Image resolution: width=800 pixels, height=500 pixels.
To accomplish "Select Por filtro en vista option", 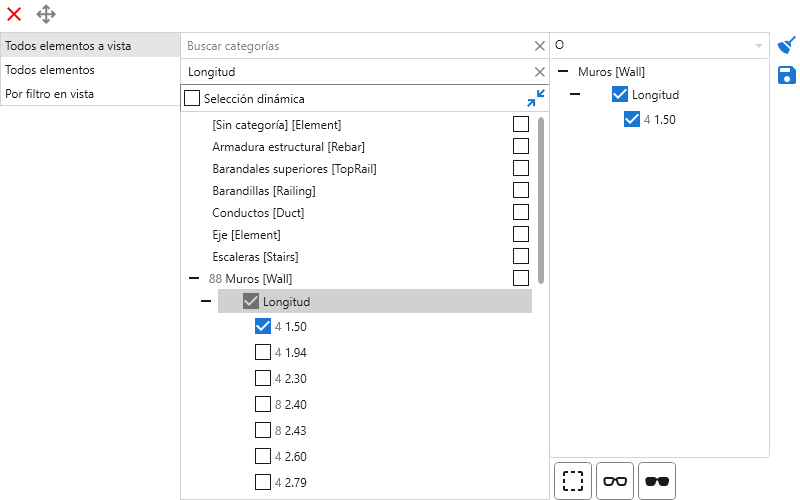I will point(50,94).
